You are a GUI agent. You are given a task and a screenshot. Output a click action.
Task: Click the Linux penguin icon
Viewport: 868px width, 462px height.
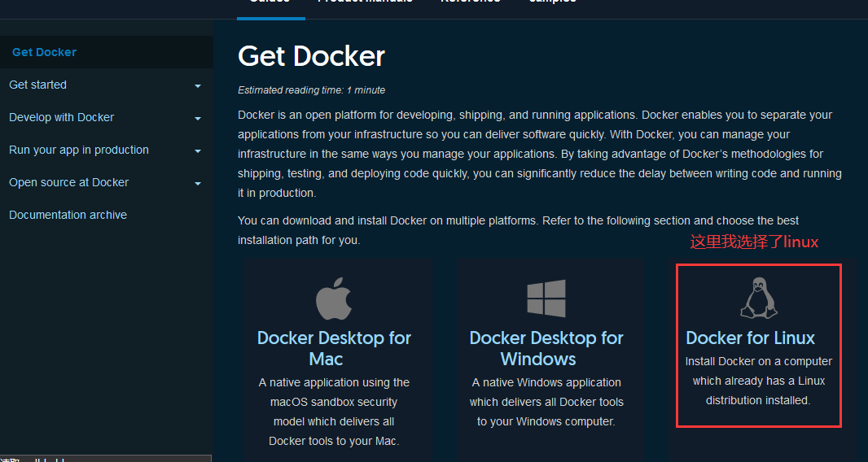pyautogui.click(x=759, y=299)
